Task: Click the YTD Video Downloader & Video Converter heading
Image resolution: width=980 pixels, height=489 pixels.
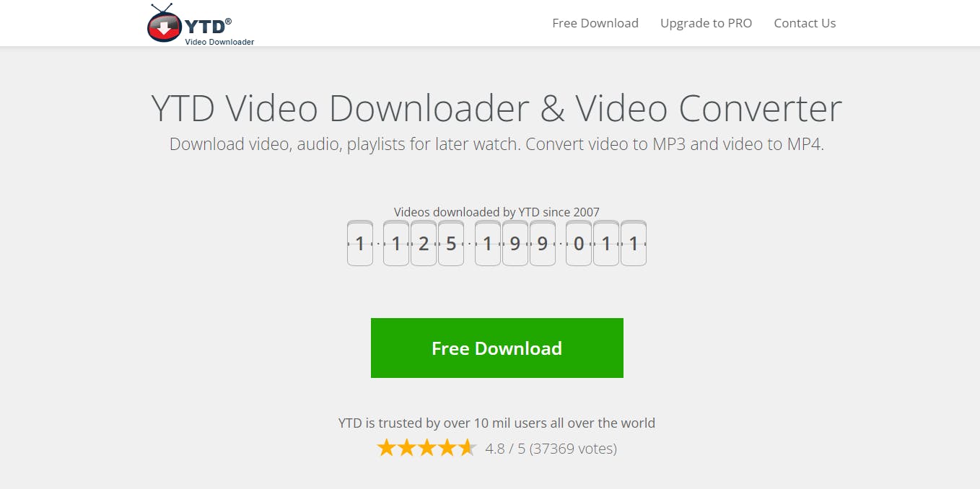Action: (x=496, y=108)
